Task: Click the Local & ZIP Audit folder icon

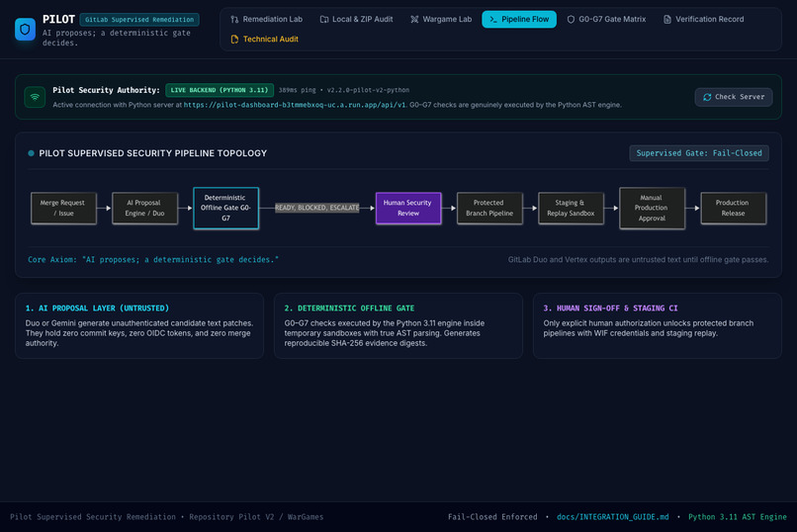Action: (x=323, y=20)
